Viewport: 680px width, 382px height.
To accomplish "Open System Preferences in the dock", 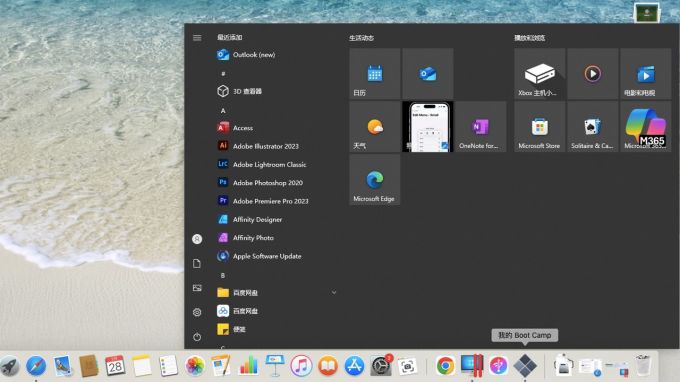I will tap(381, 366).
